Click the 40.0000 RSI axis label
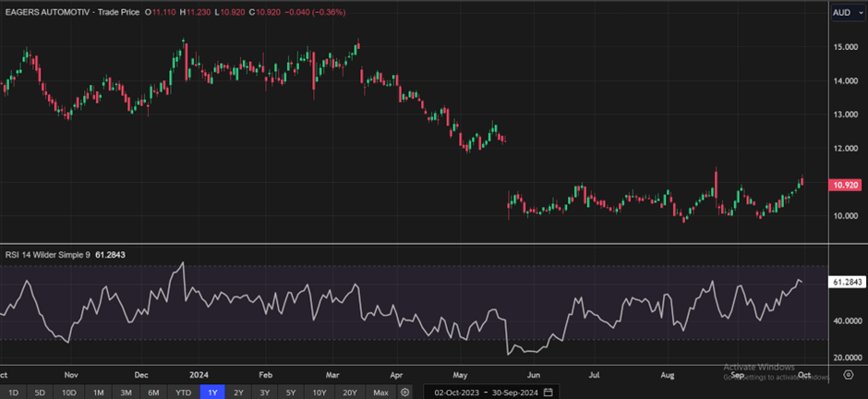The width and height of the screenshot is (868, 399). pos(847,321)
